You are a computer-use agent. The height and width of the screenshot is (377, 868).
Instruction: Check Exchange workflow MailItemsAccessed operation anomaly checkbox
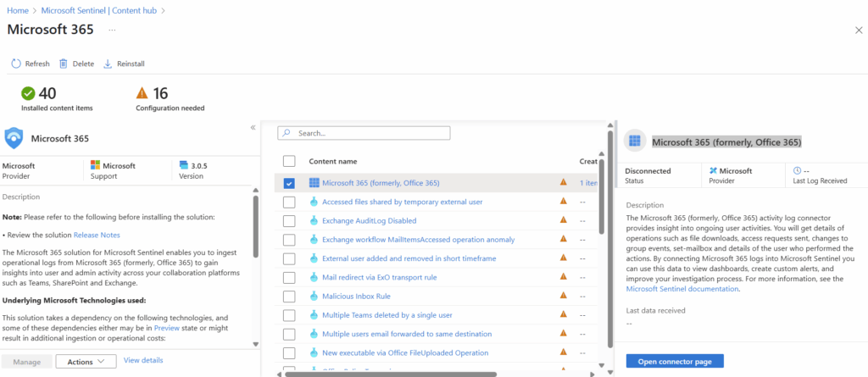[289, 240]
